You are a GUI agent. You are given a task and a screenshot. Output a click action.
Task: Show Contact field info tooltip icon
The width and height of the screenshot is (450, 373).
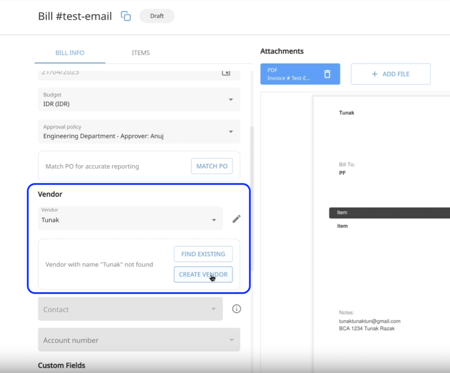coord(236,309)
